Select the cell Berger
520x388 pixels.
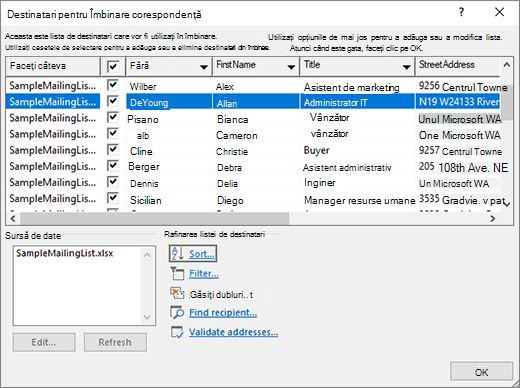point(169,166)
